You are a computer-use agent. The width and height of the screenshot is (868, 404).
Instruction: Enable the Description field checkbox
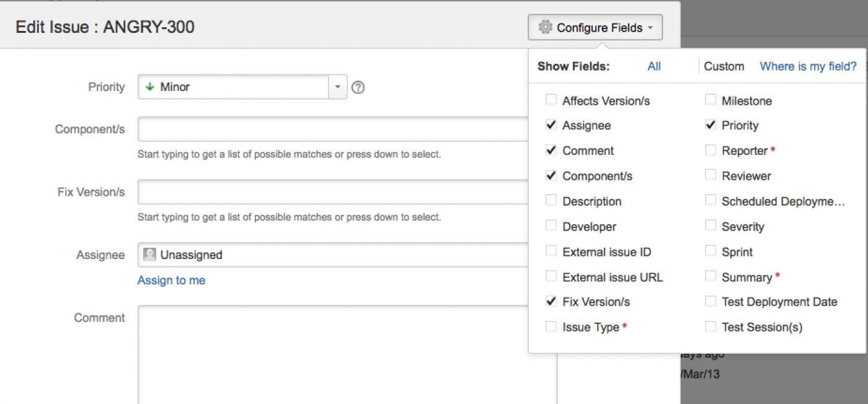(551, 201)
